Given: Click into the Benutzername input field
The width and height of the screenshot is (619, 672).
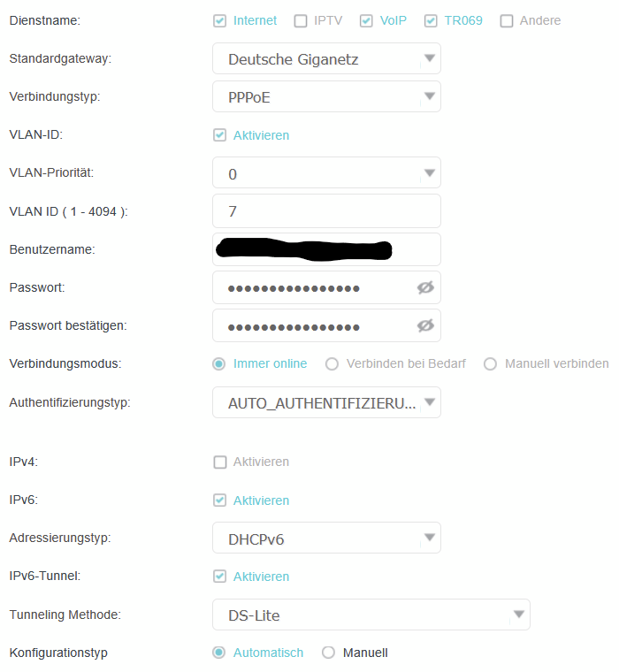Looking at the screenshot, I should (326, 249).
